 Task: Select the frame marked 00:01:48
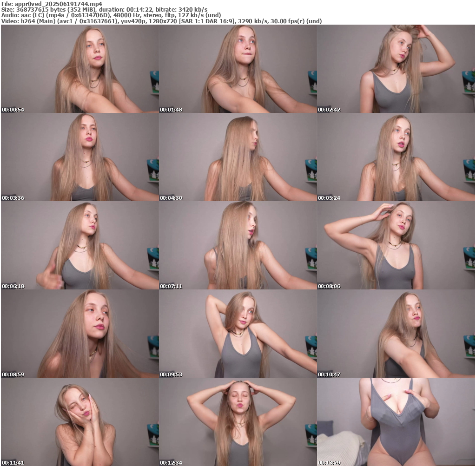pyautogui.click(x=238, y=69)
